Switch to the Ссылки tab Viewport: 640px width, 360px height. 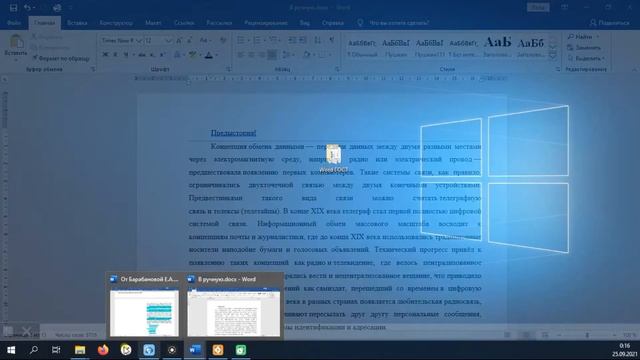184,23
